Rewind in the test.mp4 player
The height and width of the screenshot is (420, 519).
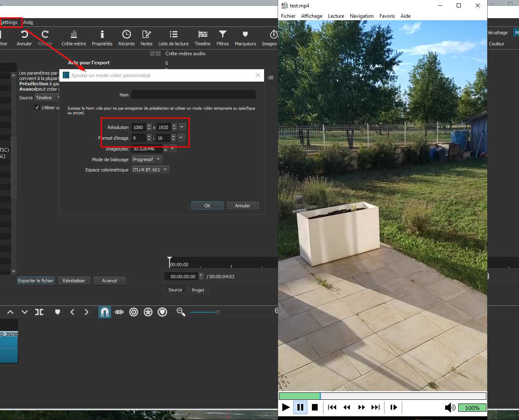click(x=347, y=407)
